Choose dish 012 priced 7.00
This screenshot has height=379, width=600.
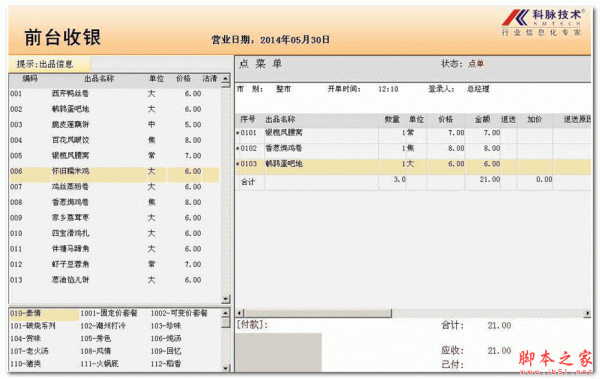point(115,264)
